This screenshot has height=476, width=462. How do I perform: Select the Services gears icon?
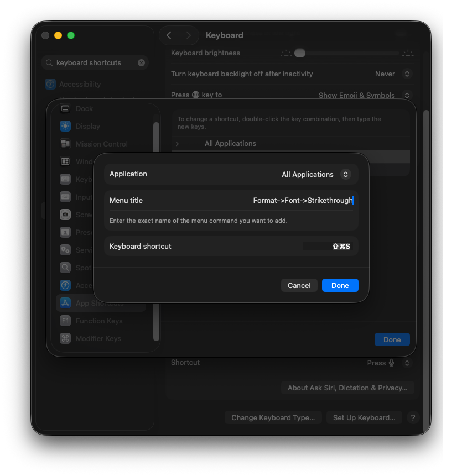(x=65, y=250)
